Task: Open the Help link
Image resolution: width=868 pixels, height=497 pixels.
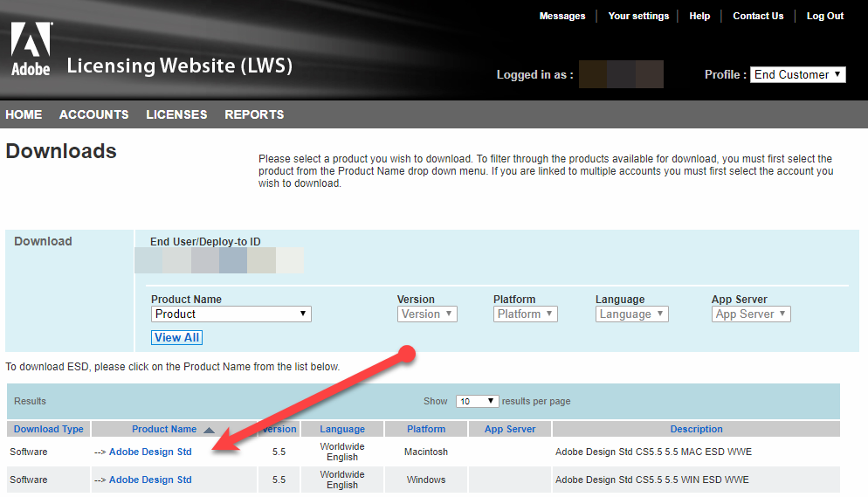Action: 699,16
